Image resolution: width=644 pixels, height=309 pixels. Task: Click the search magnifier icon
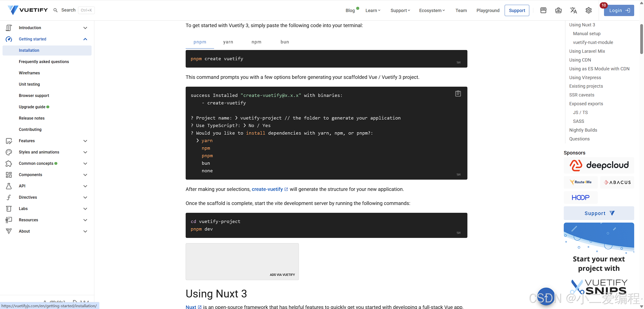(56, 10)
